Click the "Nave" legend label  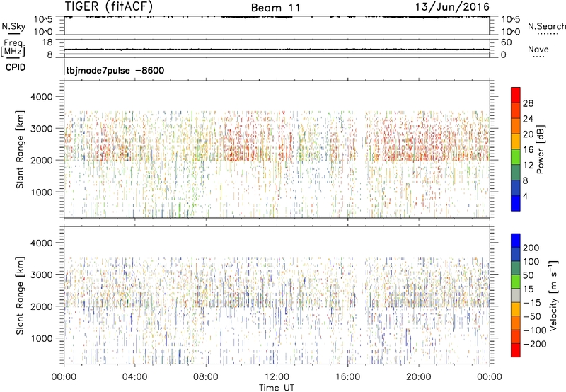pyautogui.click(x=538, y=49)
